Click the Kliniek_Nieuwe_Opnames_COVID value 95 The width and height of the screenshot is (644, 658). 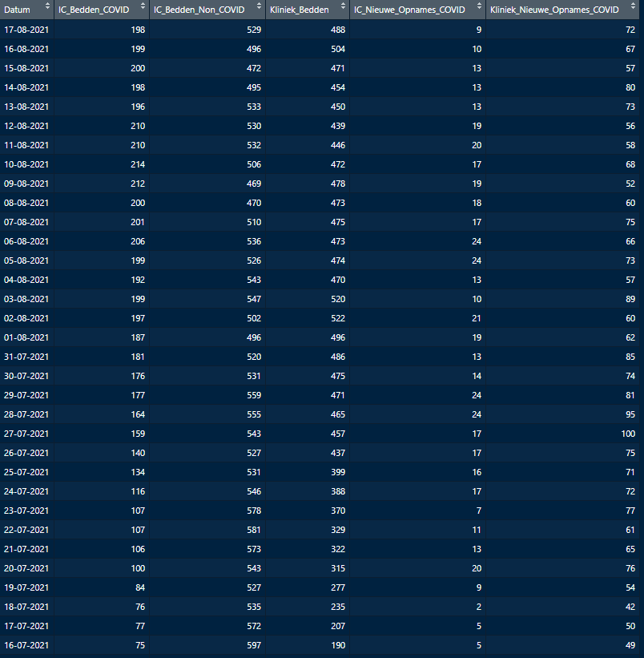coord(630,414)
